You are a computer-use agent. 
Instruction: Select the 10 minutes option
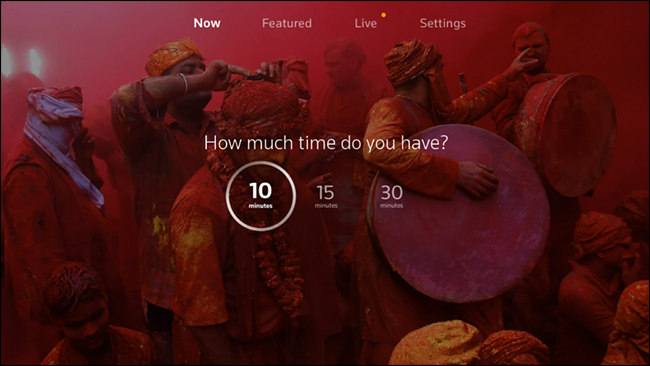(261, 196)
